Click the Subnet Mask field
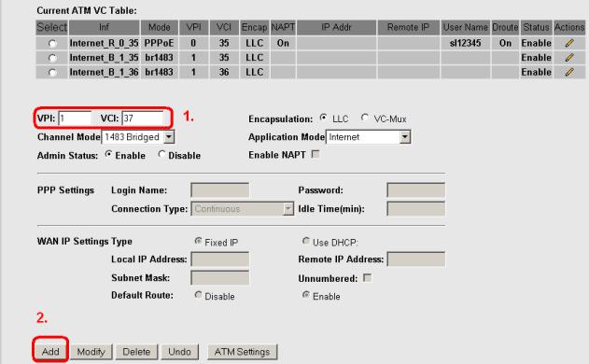 pos(219,278)
